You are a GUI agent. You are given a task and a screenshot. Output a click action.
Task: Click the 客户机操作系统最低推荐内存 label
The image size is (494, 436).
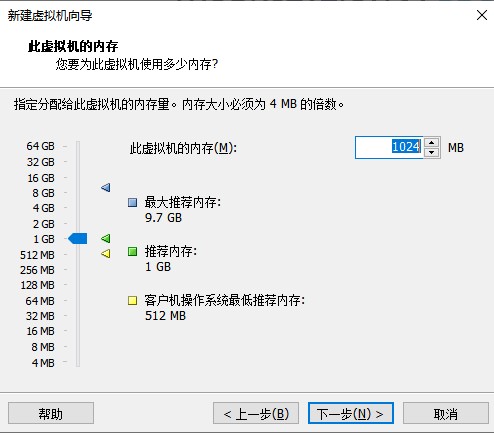point(225,301)
